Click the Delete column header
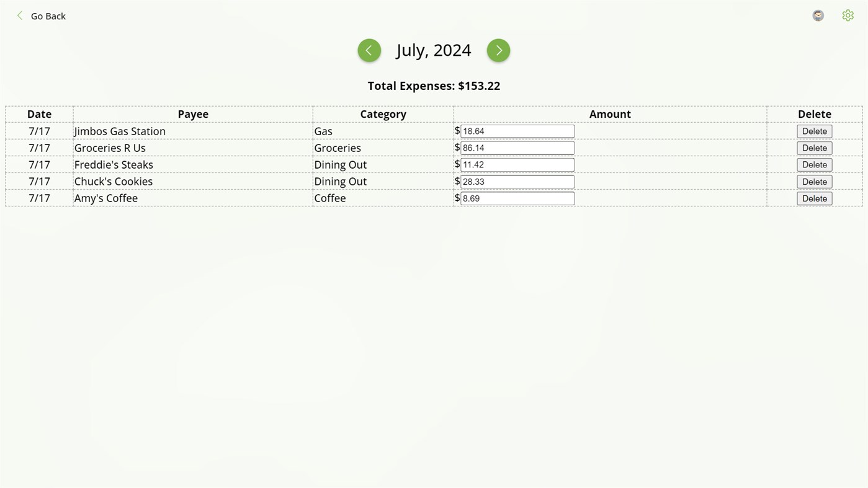This screenshot has height=488, width=868. tap(814, 114)
